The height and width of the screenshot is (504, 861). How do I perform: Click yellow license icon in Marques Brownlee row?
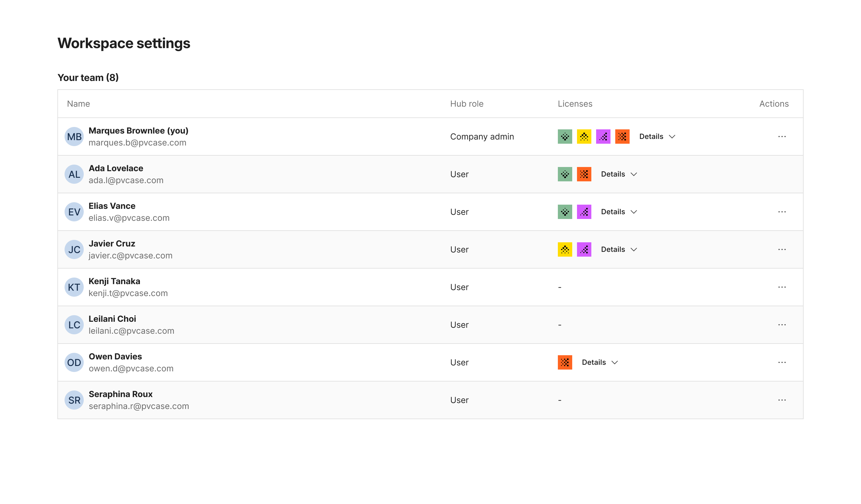pos(584,137)
